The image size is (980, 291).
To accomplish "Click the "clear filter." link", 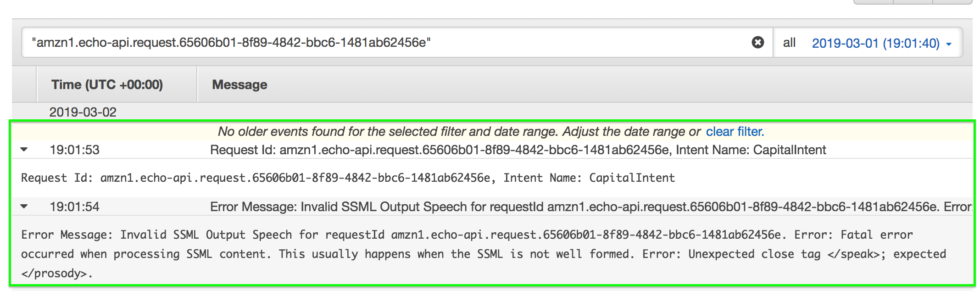I will [735, 132].
